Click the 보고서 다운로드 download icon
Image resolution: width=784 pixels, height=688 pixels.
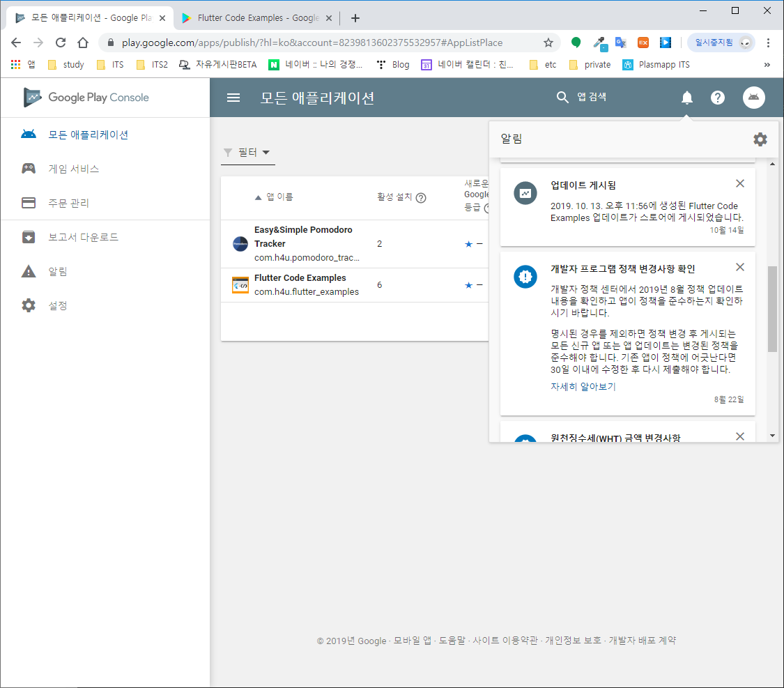[29, 236]
